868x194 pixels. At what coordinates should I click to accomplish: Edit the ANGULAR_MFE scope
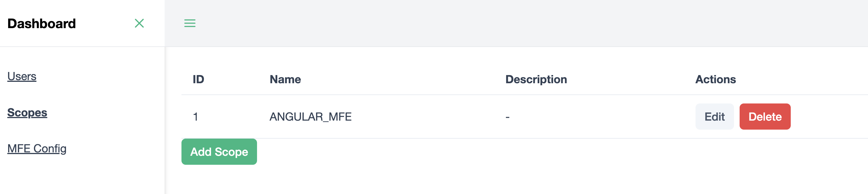714,117
